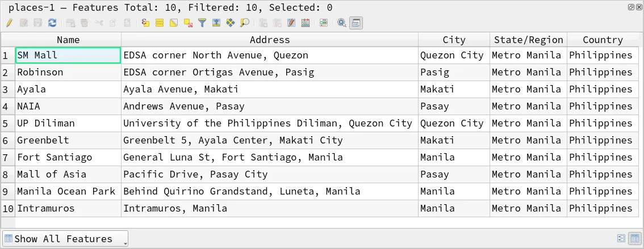Click the Select all features icon
This screenshot has height=249, width=644.
tap(160, 23)
